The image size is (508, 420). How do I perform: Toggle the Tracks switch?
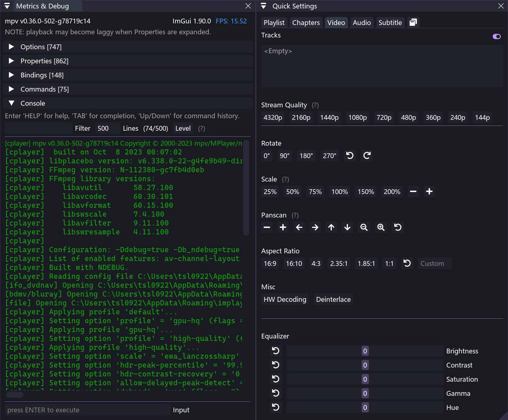coord(496,36)
